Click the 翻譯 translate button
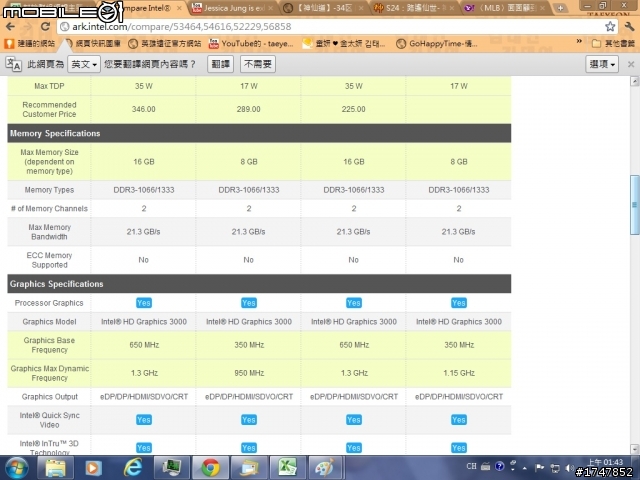Image resolution: width=640 pixels, height=480 pixels. coord(220,64)
